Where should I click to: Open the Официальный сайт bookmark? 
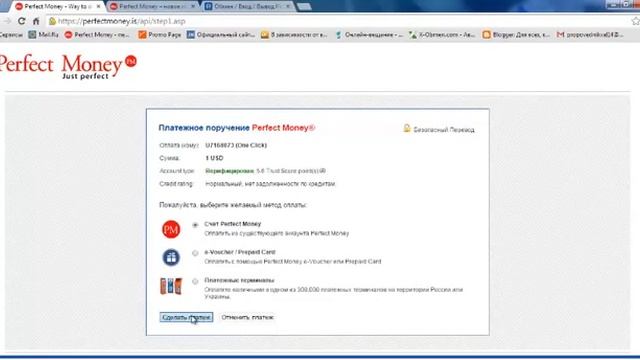221,35
